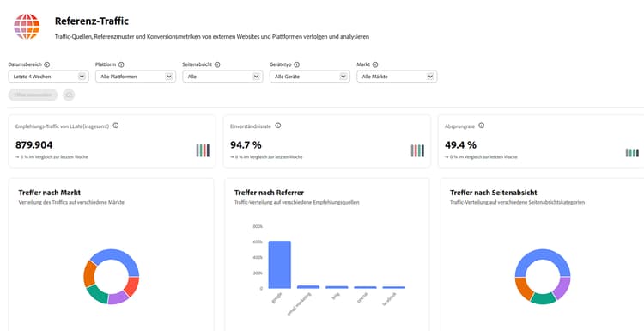
Task: Click the sparkline bars icon in the 94.7 % card
Action: click(x=417, y=150)
